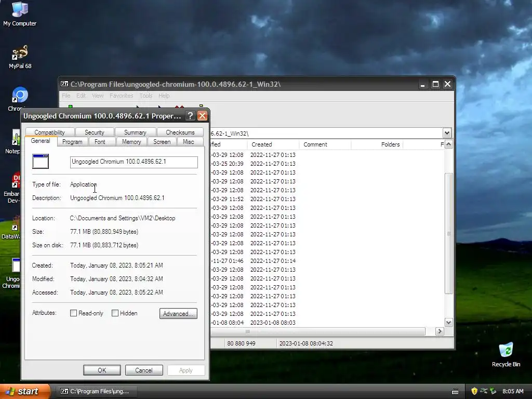Click the 7-Zip horizontal scrollbar thumb
This screenshot has height=399, width=532.
318,331
